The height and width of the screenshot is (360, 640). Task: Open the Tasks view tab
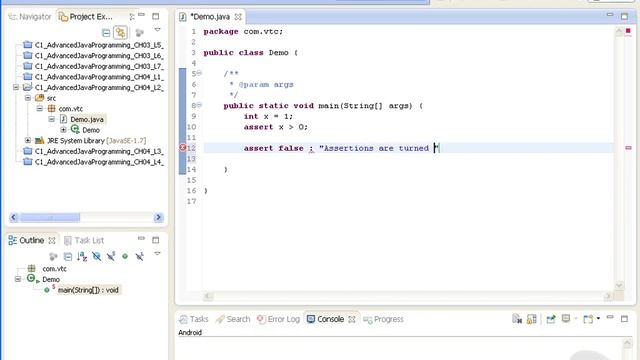194,319
